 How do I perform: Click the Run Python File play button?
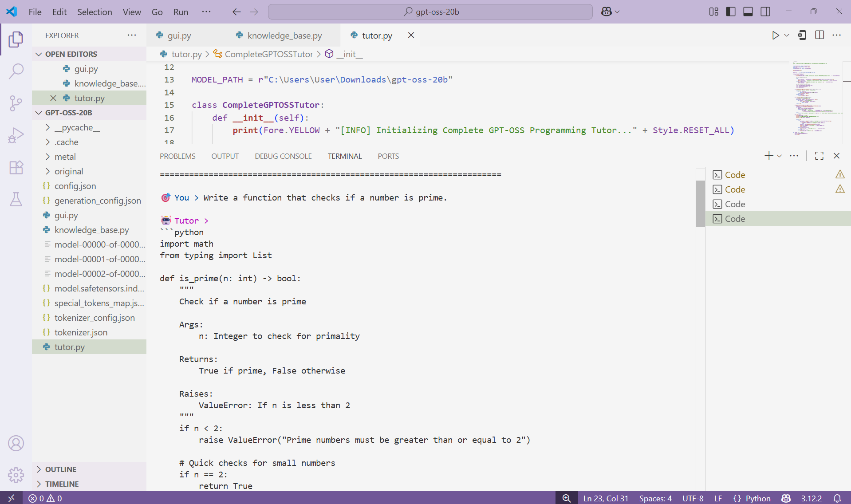click(x=775, y=35)
